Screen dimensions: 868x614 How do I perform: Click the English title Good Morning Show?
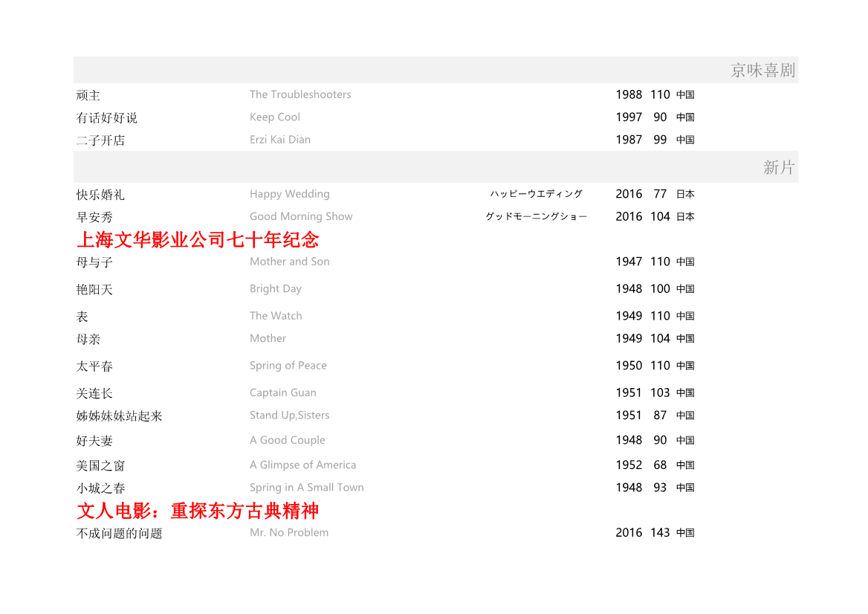coord(301,216)
